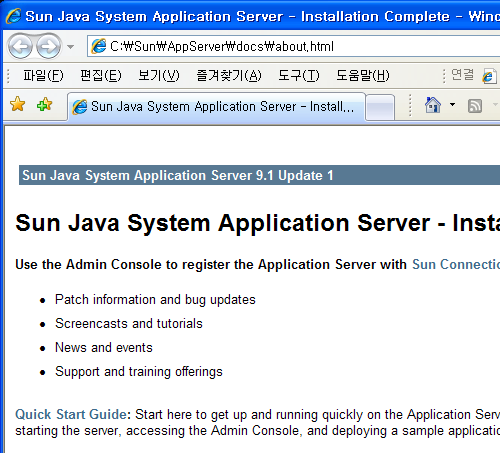Open the recent pages dropdown arrow
Screen dimensions: 500x453
pyautogui.click(x=70, y=47)
